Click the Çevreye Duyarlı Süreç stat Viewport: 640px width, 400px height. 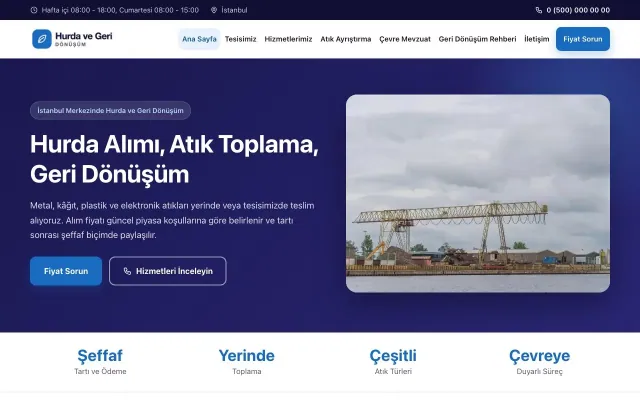point(539,361)
